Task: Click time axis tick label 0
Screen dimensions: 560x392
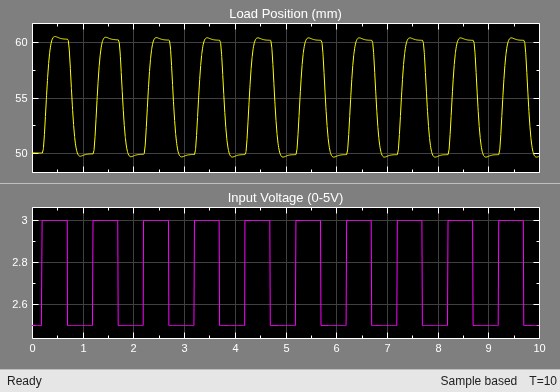Action: (x=32, y=348)
